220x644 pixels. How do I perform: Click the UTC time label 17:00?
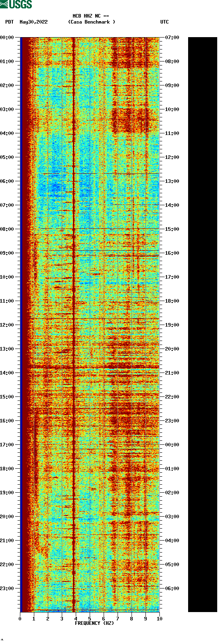(172, 277)
